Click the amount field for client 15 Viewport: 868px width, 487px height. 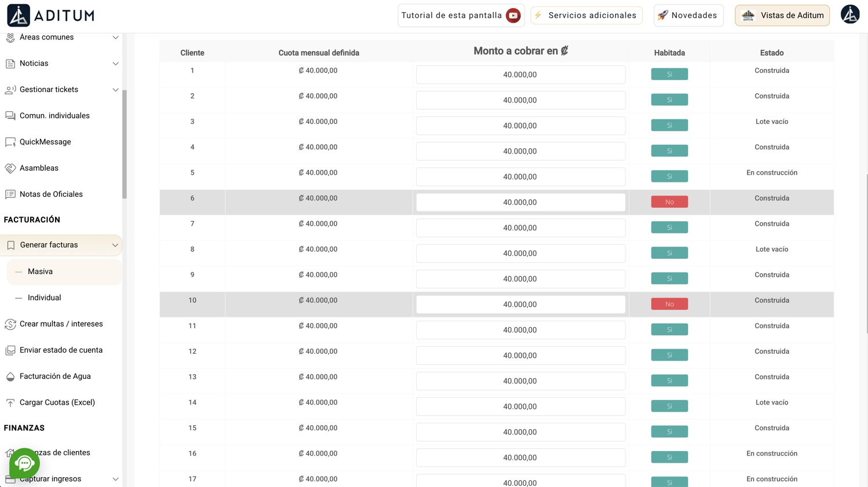tap(520, 432)
